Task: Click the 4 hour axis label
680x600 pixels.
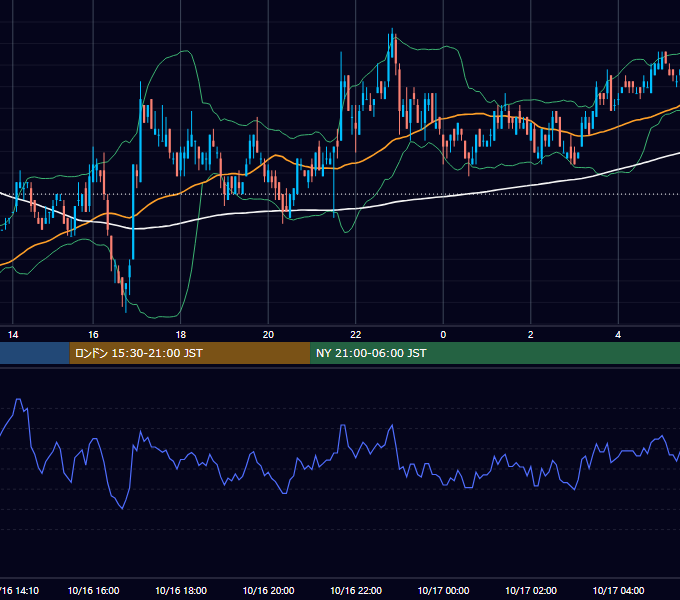Action: click(618, 335)
